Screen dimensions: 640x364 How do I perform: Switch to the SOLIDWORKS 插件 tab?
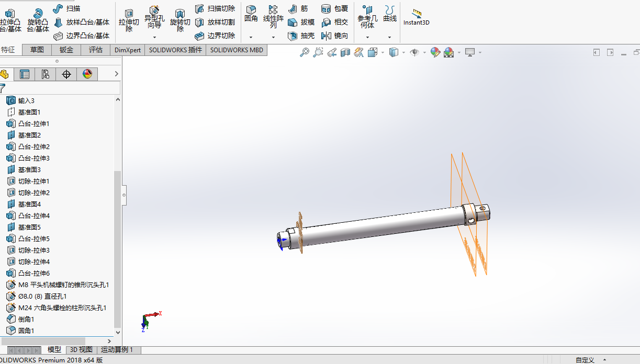pos(175,50)
